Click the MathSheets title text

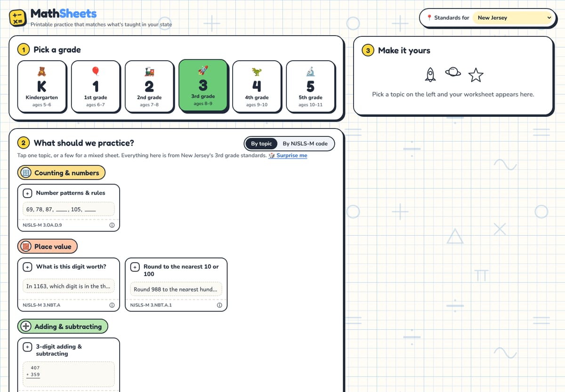(64, 14)
